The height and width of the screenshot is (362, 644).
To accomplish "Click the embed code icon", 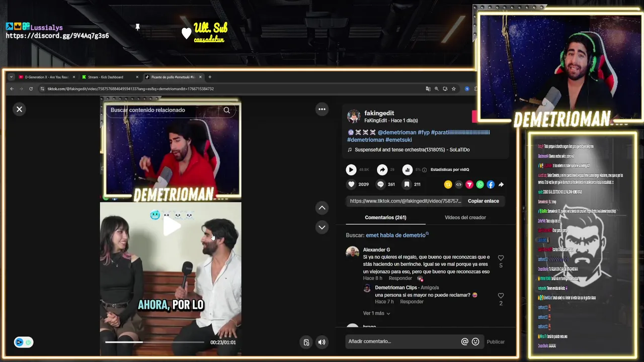I will (x=458, y=185).
